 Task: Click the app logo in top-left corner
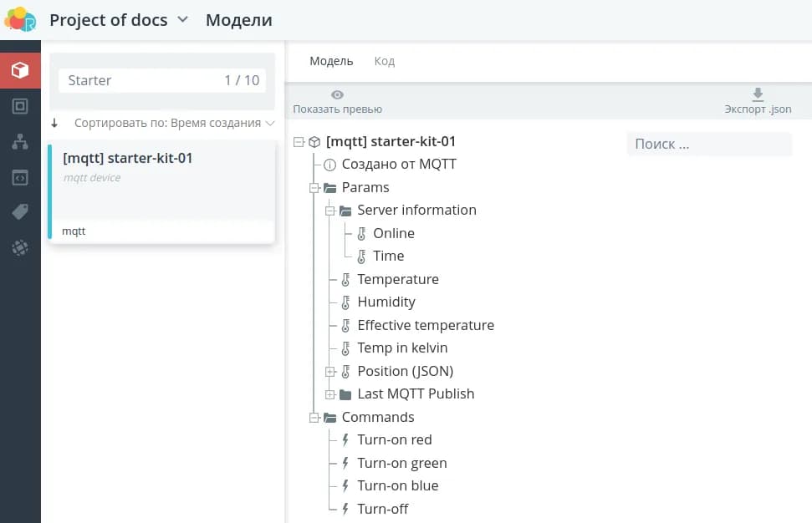pos(20,19)
